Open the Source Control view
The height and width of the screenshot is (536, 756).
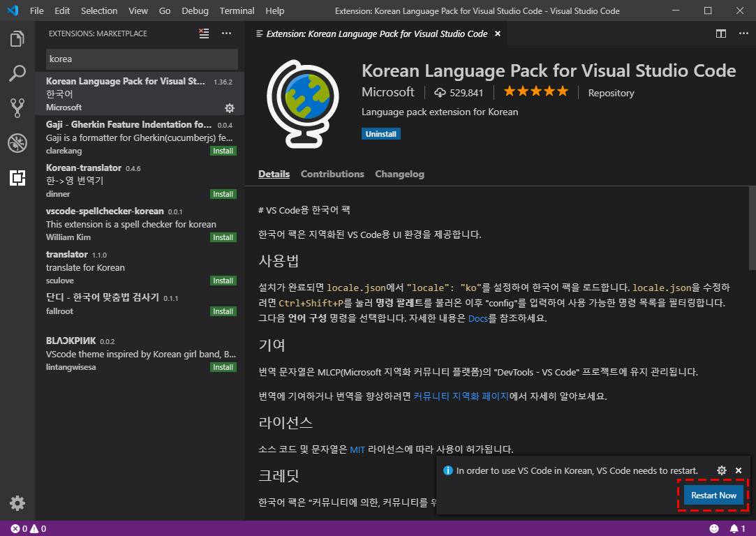[17, 108]
